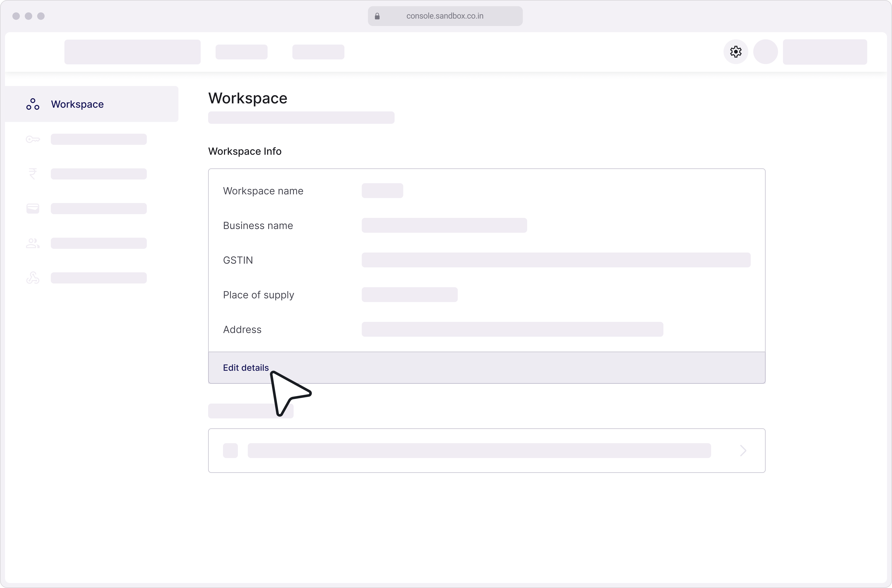Click the Edit details link
The width and height of the screenshot is (892, 588).
point(246,367)
